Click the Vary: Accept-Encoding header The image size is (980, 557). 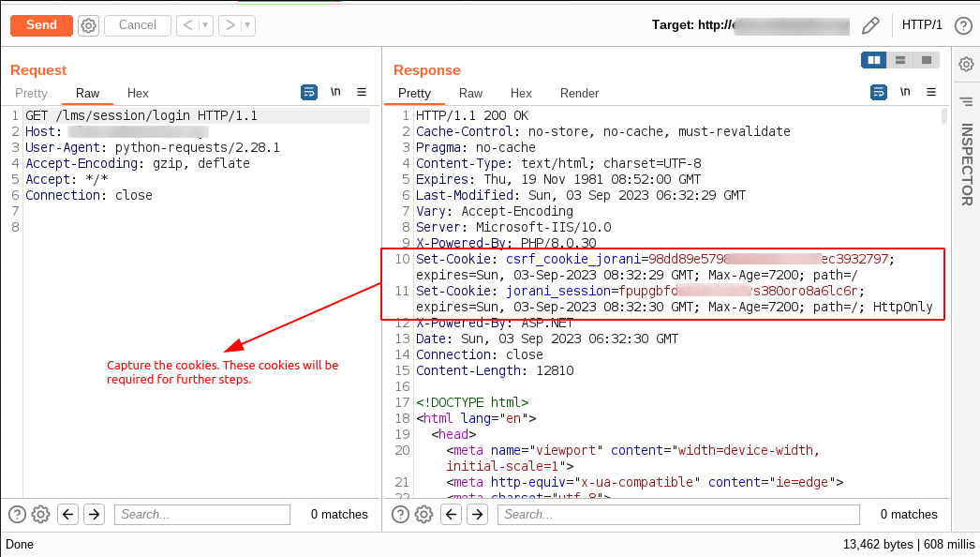point(495,212)
